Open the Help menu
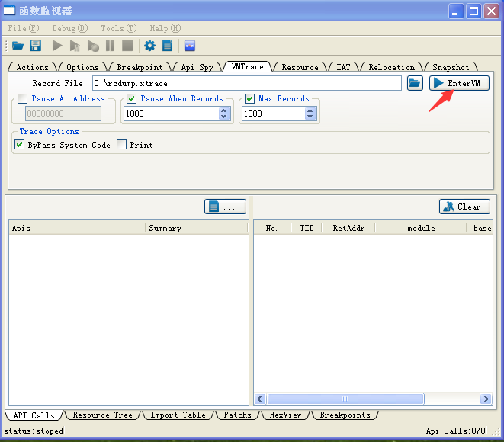504x442 pixels. pos(165,29)
